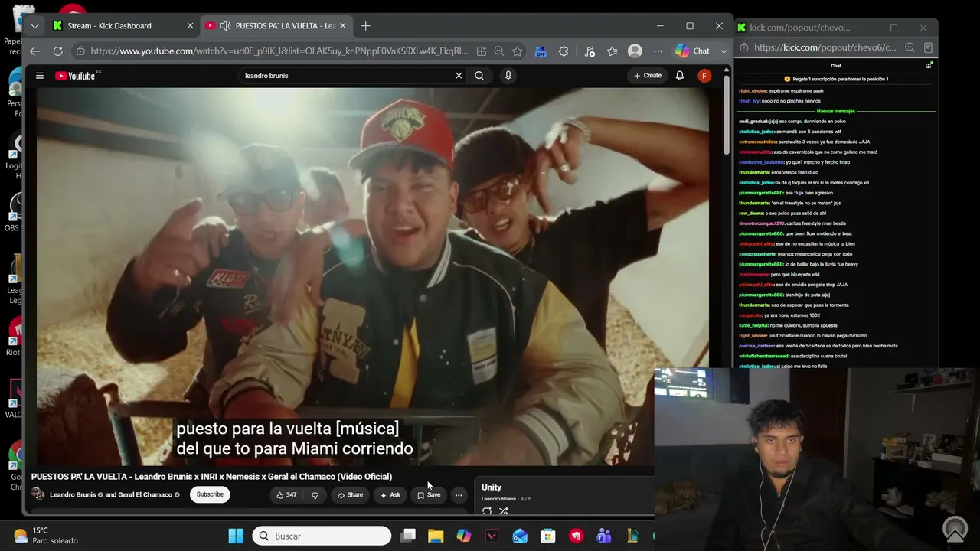Open the browser profile icon
The image size is (980, 551).
point(635,51)
